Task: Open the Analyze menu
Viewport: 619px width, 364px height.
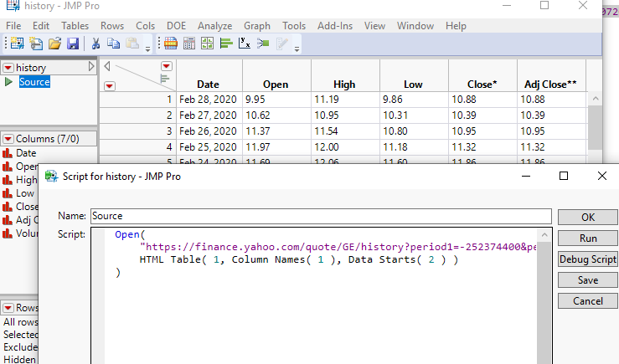Action: click(214, 26)
